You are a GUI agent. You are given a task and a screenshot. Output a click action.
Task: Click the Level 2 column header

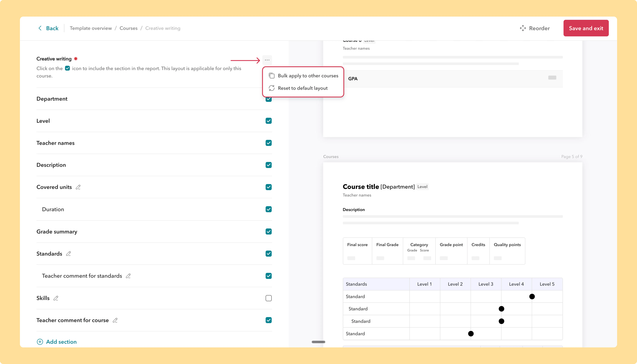(455, 284)
